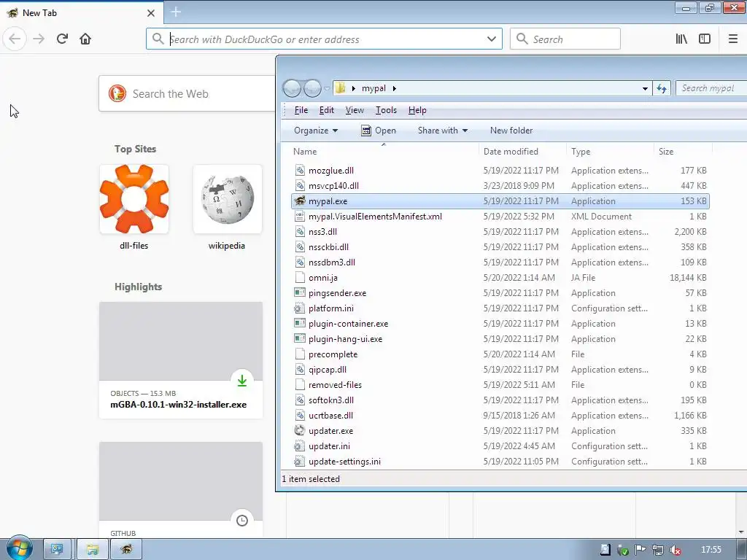
Task: Select the New Tab browser tab
Action: pos(81,13)
